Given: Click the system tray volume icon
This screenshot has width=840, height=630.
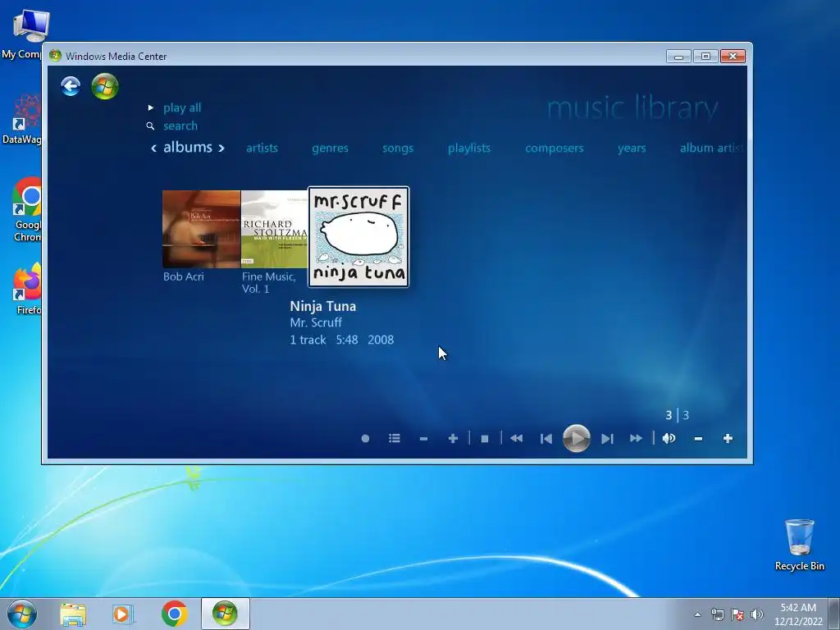Looking at the screenshot, I should pyautogui.click(x=757, y=614).
